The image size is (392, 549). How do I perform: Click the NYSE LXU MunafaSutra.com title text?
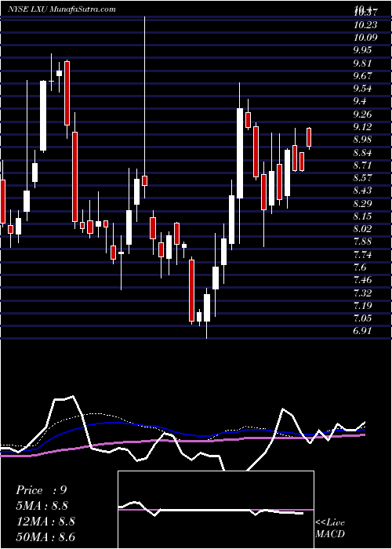click(62, 9)
